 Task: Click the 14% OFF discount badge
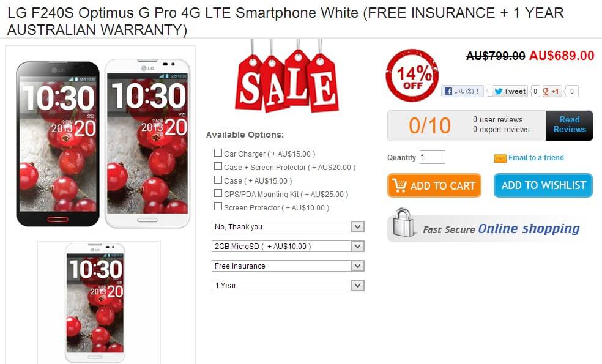(412, 75)
